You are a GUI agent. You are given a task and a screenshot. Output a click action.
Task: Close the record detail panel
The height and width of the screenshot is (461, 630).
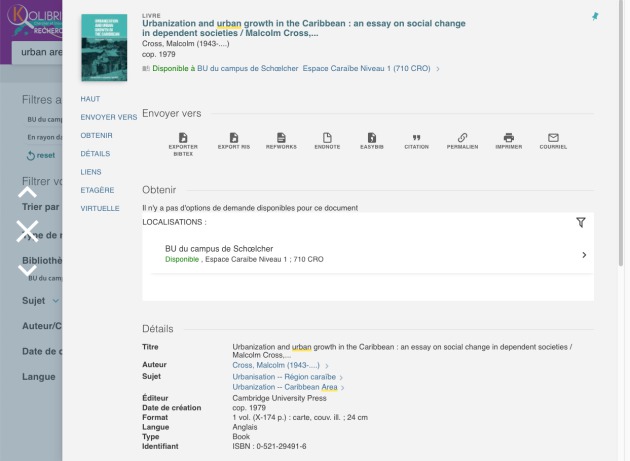click(x=27, y=231)
